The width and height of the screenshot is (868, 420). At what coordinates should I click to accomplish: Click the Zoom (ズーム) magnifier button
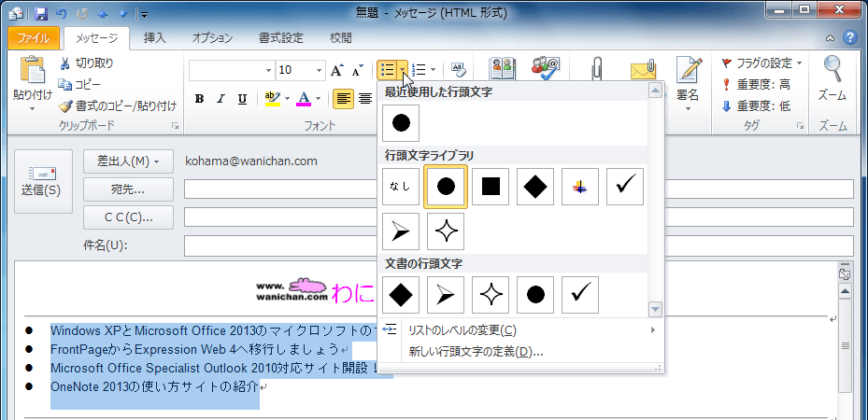(832, 80)
